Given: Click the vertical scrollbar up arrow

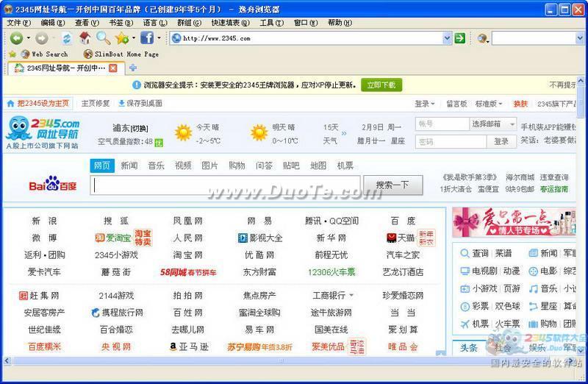Looking at the screenshot, I should (x=580, y=80).
